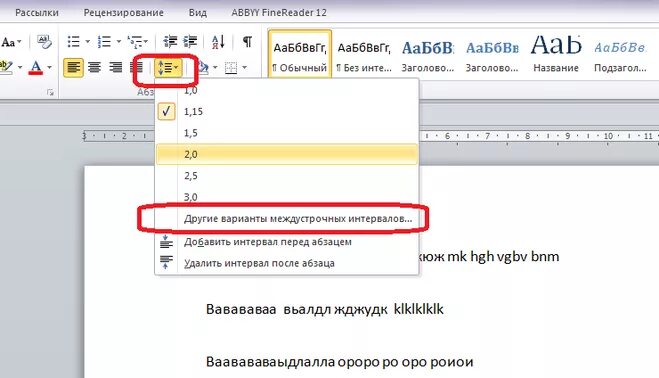Toggle Align Left
This screenshot has width=659, height=378.
coord(74,67)
